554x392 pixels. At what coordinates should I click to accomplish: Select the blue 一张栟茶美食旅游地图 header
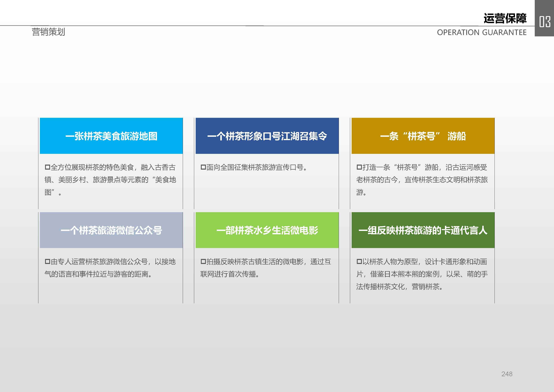[111, 136]
